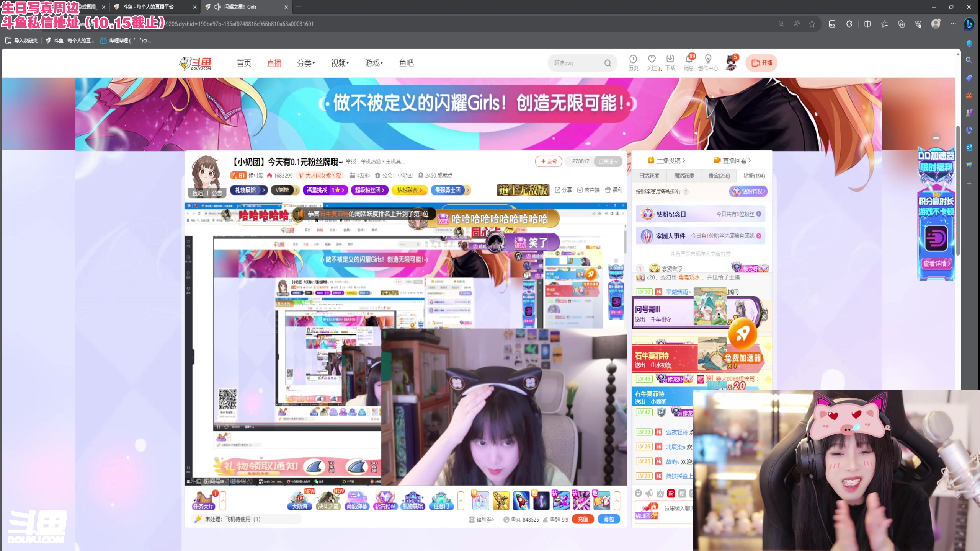Click the streamer avatar thumbnail
Image resolution: width=980 pixels, height=551 pixels.
(207, 174)
